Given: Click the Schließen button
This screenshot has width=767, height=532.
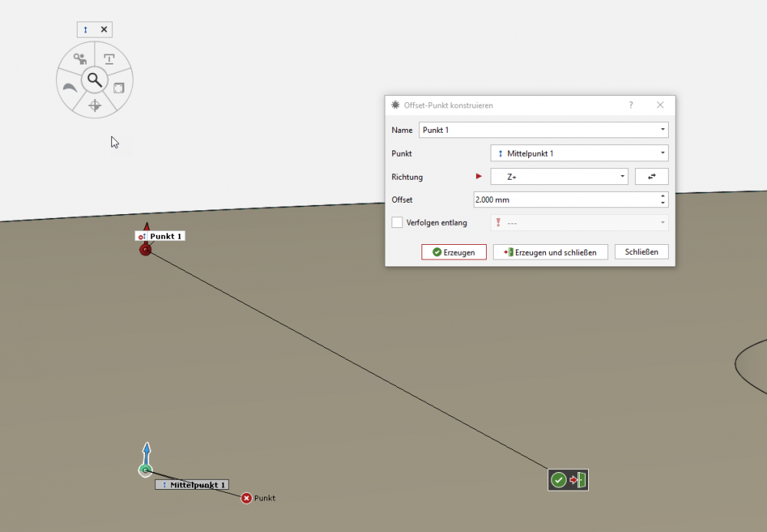Looking at the screenshot, I should click(641, 252).
